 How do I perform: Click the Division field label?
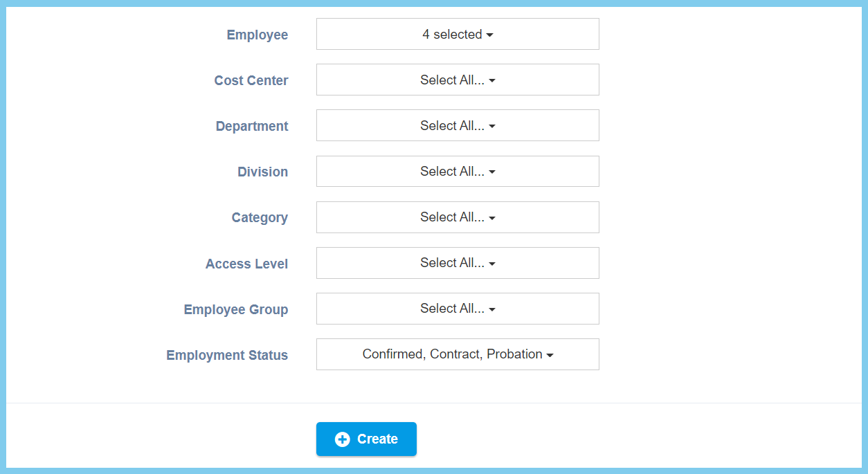click(x=262, y=172)
